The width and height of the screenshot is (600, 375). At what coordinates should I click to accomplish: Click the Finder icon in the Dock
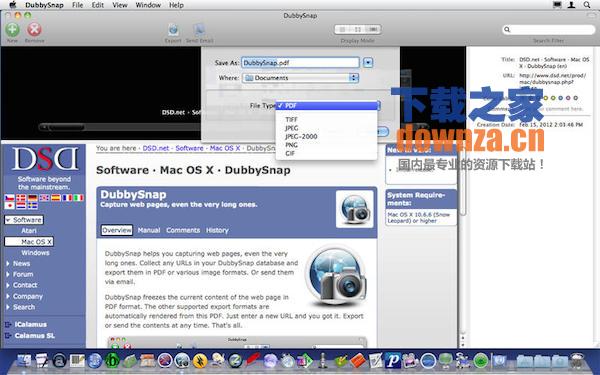(24, 360)
